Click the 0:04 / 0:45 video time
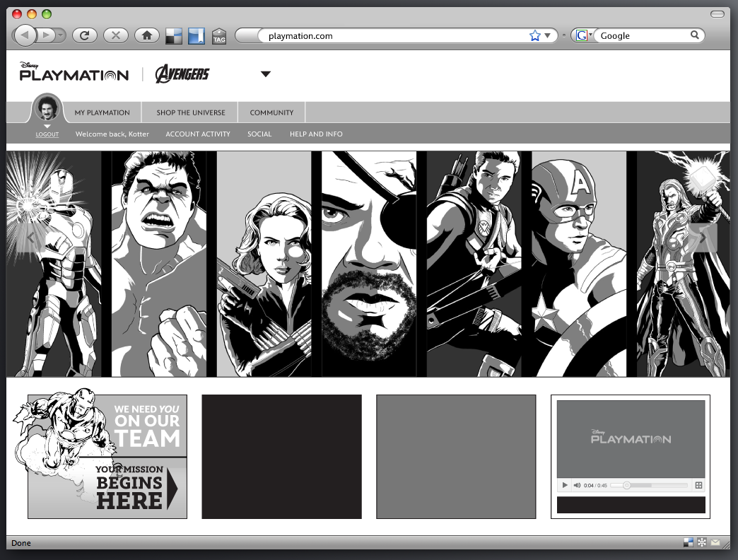The width and height of the screenshot is (738, 560). tap(595, 485)
